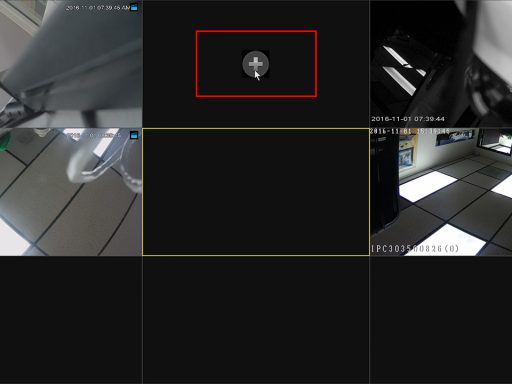Select the black-and-white top-right camera feed

point(441,64)
